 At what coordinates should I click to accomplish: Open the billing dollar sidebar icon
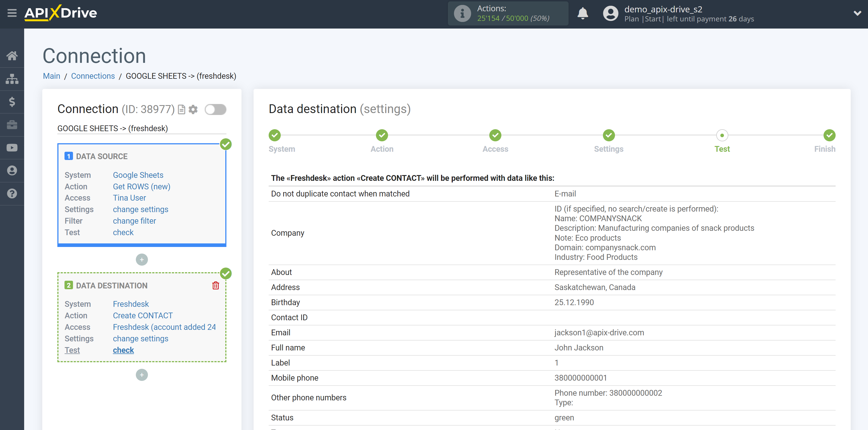(x=12, y=102)
